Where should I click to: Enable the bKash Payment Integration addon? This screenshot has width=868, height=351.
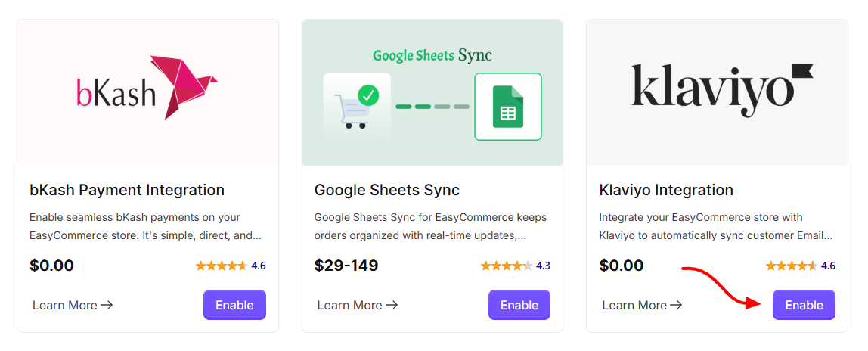point(234,305)
